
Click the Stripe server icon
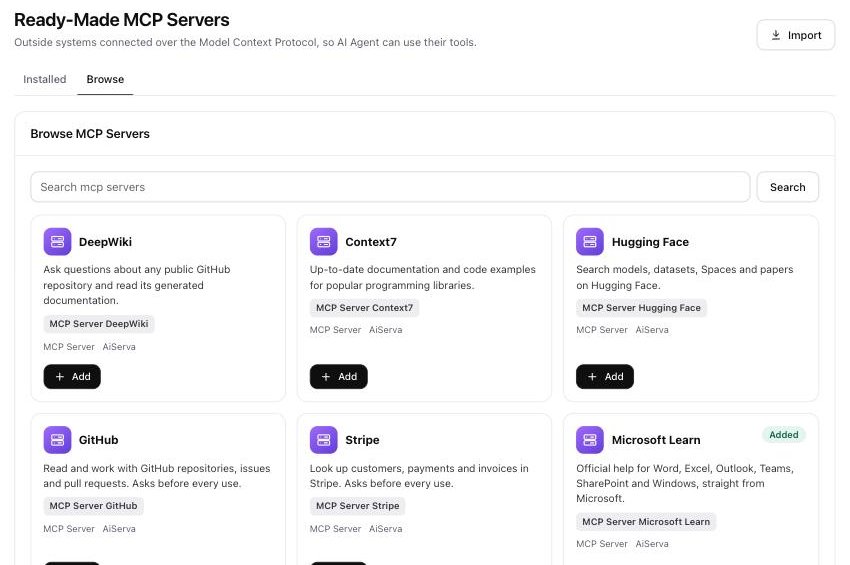(x=324, y=440)
